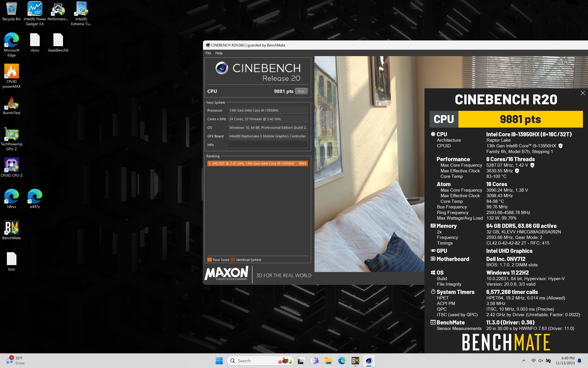Select Intel Extreme Tuning shortcut icon

tap(81, 13)
